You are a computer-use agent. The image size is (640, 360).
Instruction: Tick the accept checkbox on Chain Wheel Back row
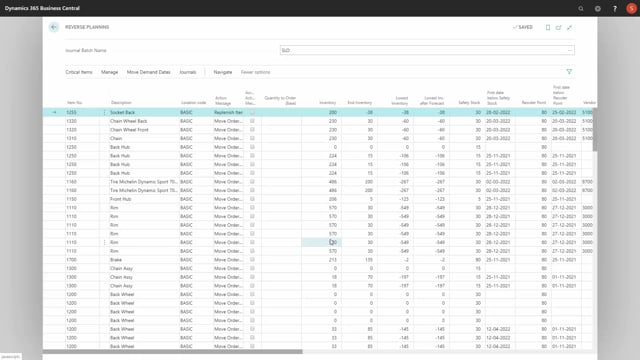[x=252, y=121]
